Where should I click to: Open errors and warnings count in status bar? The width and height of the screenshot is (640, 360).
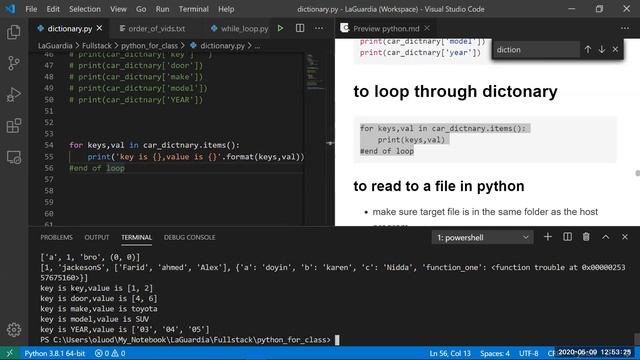coord(110,353)
